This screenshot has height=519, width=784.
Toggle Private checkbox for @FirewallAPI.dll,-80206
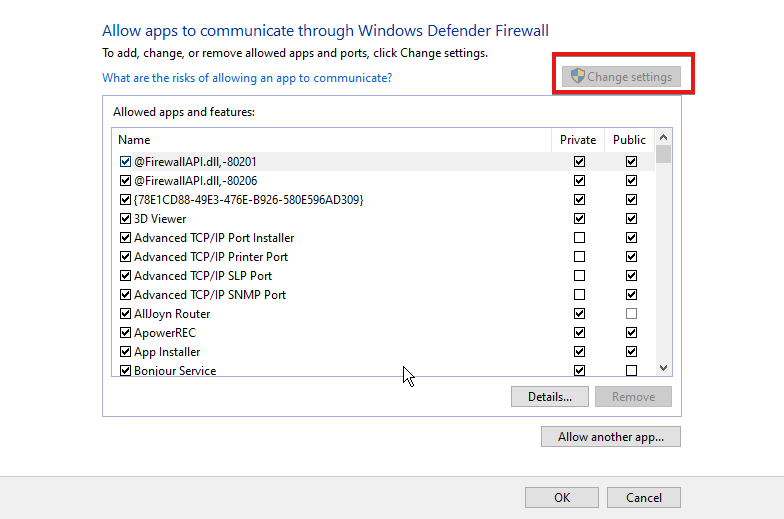click(x=579, y=180)
